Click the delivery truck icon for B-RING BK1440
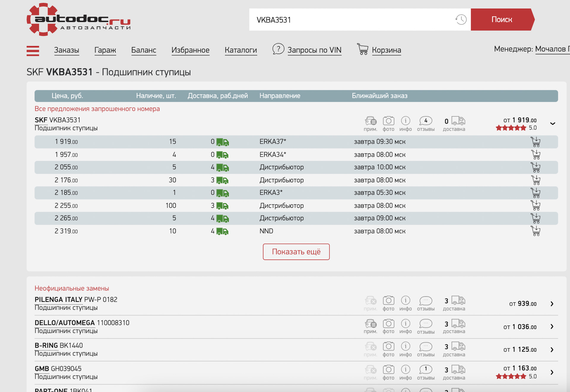Viewport: 570px width, 392px height. coord(458,346)
